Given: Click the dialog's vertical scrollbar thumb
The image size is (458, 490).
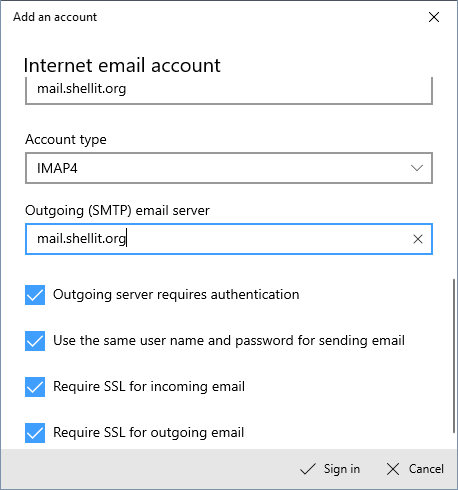Looking at the screenshot, I should coord(454,356).
